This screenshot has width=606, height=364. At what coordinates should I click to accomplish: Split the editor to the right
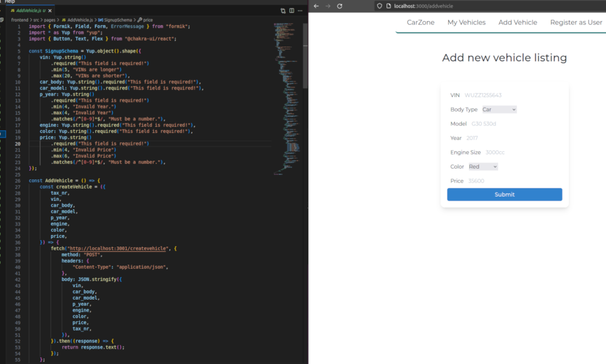click(x=291, y=11)
